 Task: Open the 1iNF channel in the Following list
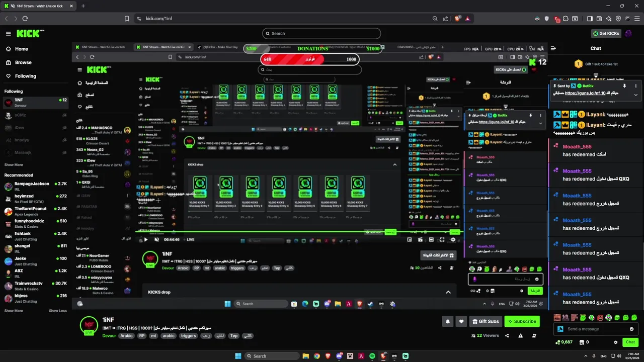[x=35, y=103]
